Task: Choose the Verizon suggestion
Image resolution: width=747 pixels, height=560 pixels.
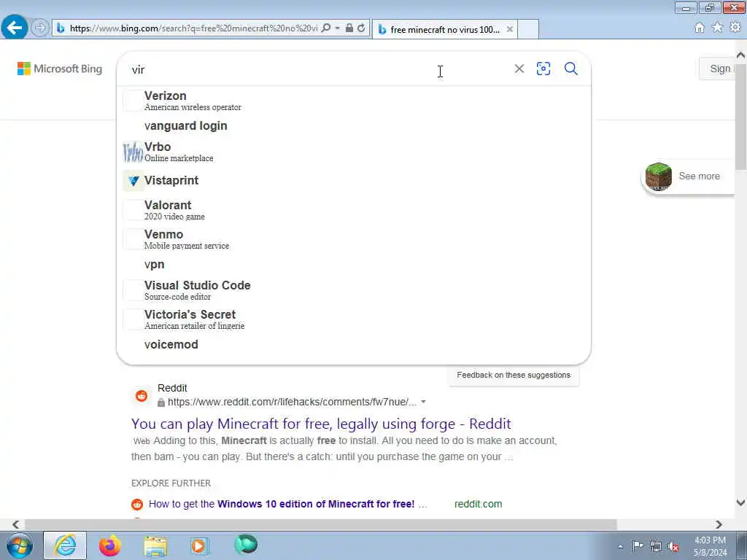Action: coord(354,101)
